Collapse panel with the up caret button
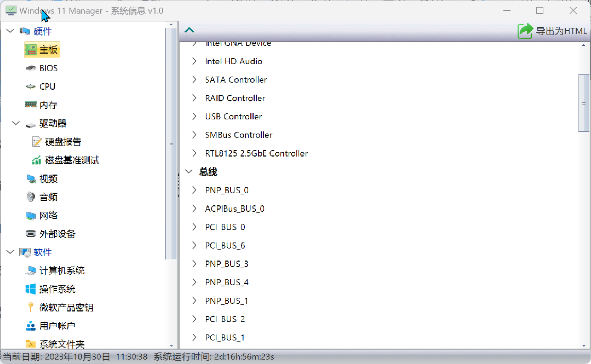 click(189, 30)
